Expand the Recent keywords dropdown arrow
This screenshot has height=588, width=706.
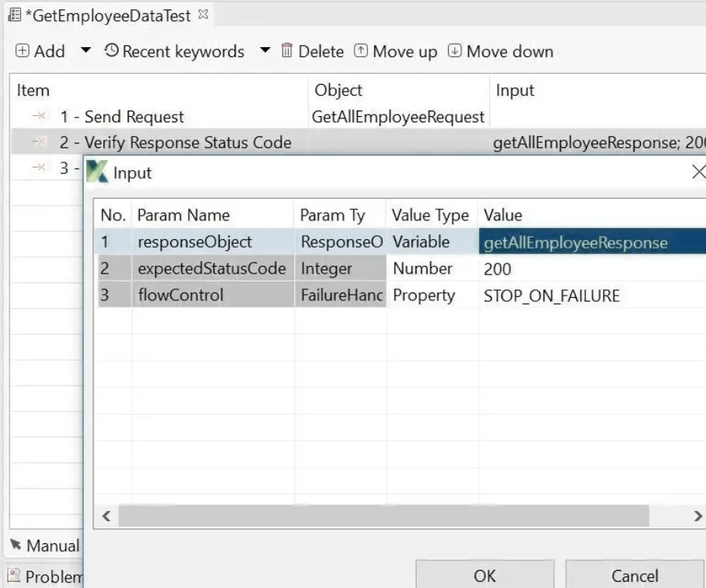tap(265, 51)
